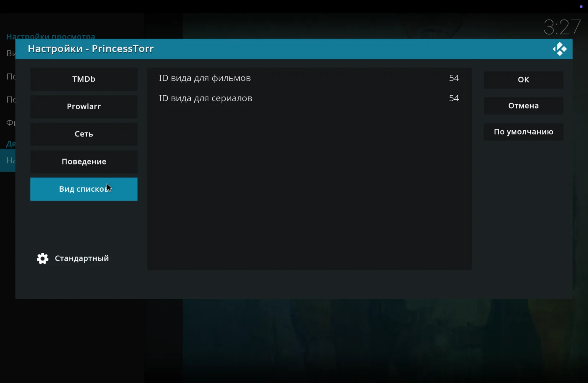Cancel changes with the Отмена button

point(523,106)
